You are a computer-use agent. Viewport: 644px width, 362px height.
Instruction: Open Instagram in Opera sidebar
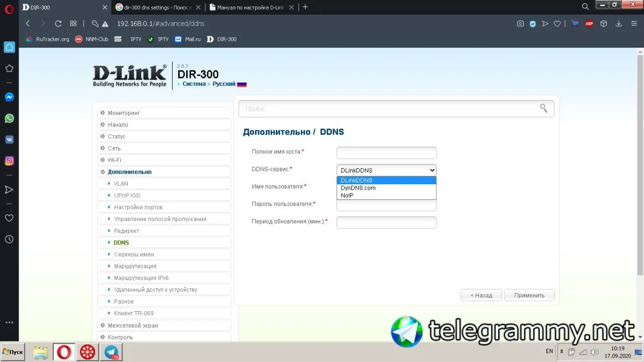point(9,161)
